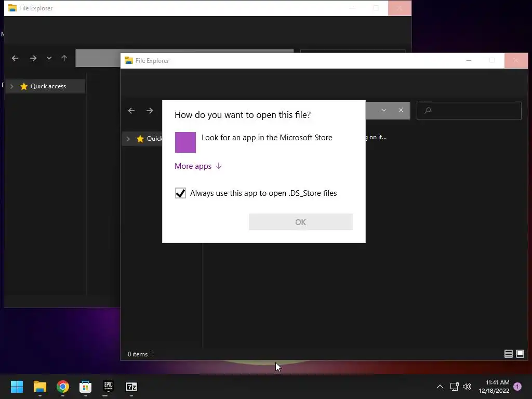This screenshot has width=532, height=399.
Task: Open File Explorer from the taskbar
Action: pyautogui.click(x=39, y=387)
